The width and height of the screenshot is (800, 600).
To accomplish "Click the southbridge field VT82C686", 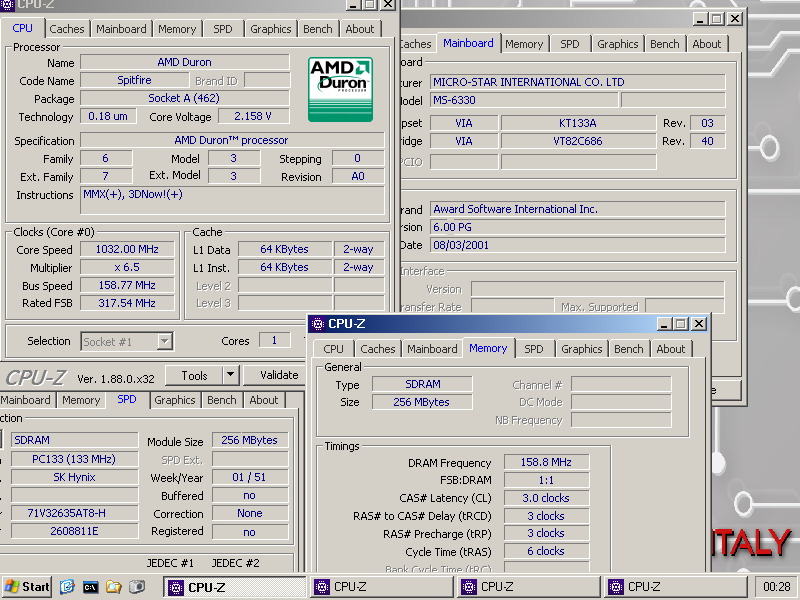I will tap(578, 141).
